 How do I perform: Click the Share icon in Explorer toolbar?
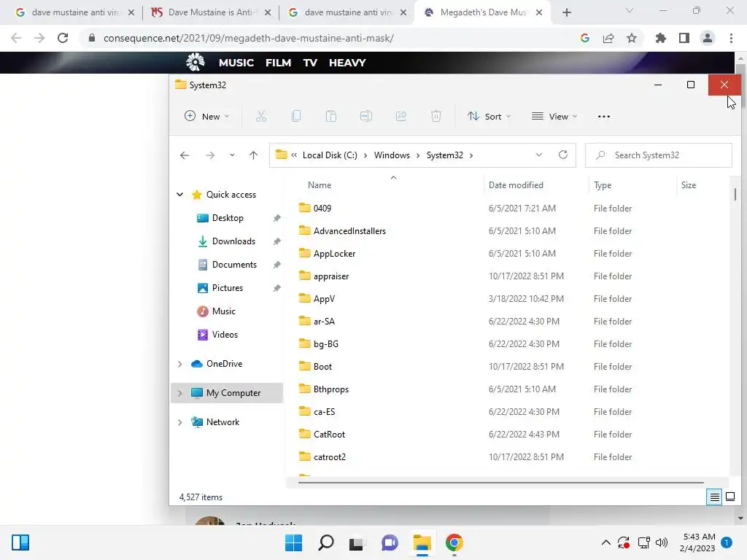(x=401, y=116)
